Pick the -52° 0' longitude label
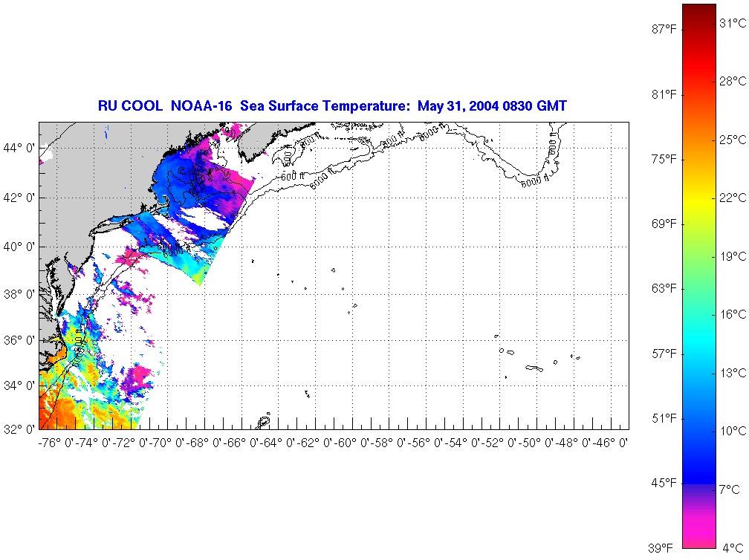The height and width of the screenshot is (560, 749). point(499,443)
